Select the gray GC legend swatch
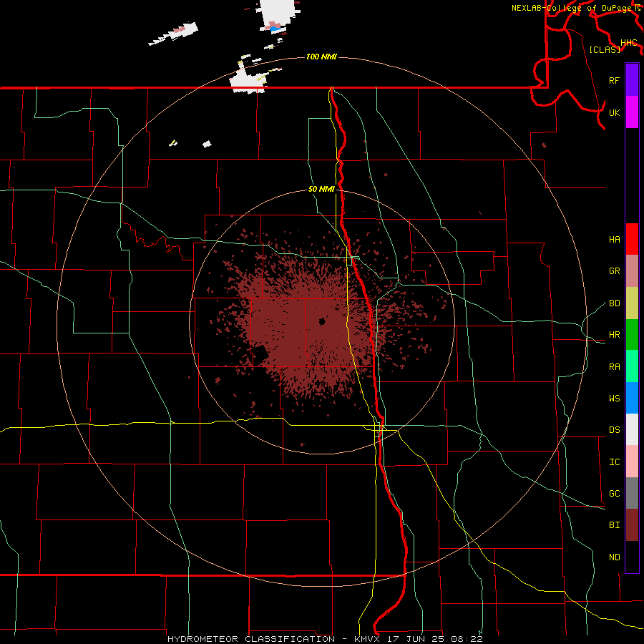Image resolution: width=644 pixels, height=644 pixels. [632, 493]
